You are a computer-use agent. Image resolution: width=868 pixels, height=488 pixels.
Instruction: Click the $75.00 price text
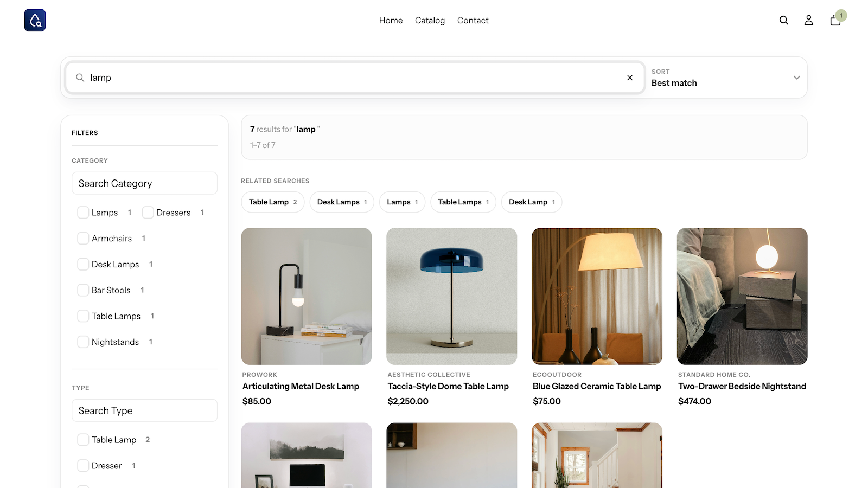coord(547,401)
